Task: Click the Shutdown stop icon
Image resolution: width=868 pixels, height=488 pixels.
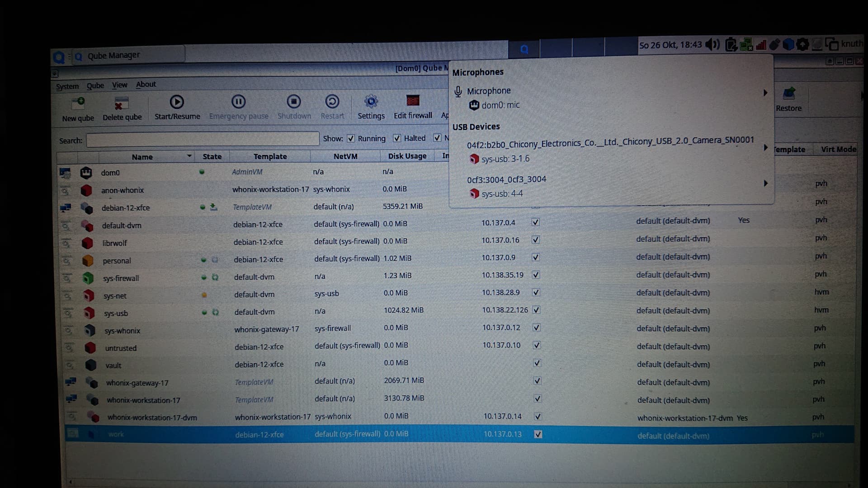Action: pyautogui.click(x=294, y=102)
